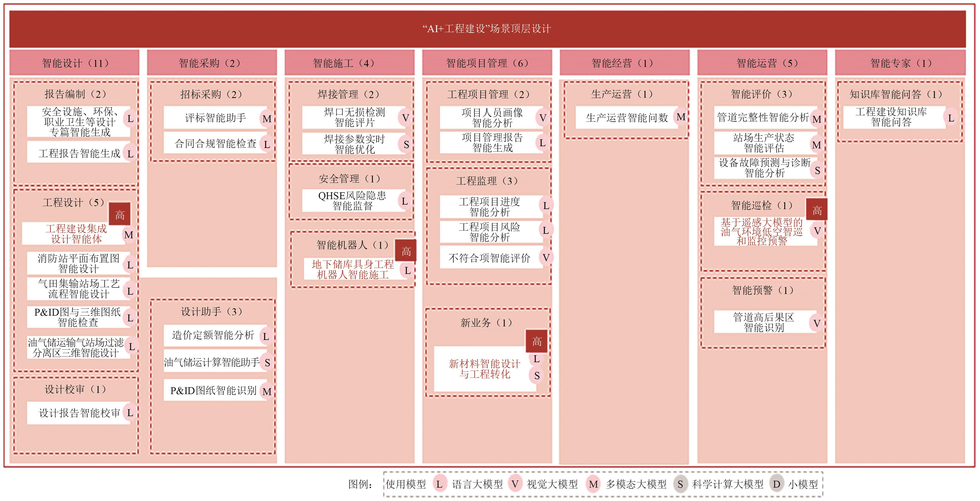Image resolution: width=980 pixels, height=501 pixels.
Task: Click the D legend icon for 小模型
Action: click(776, 484)
